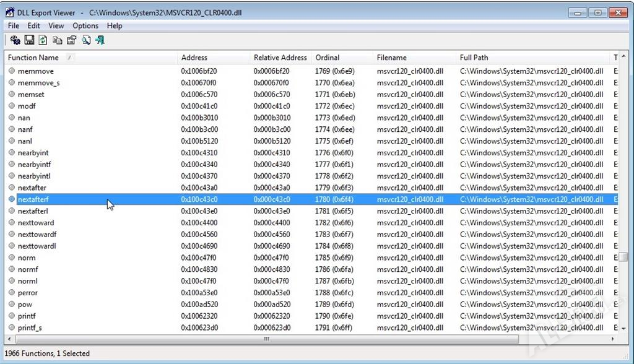Click the Find magnifier toolbar icon
The image size is (634, 364).
pos(86,40)
